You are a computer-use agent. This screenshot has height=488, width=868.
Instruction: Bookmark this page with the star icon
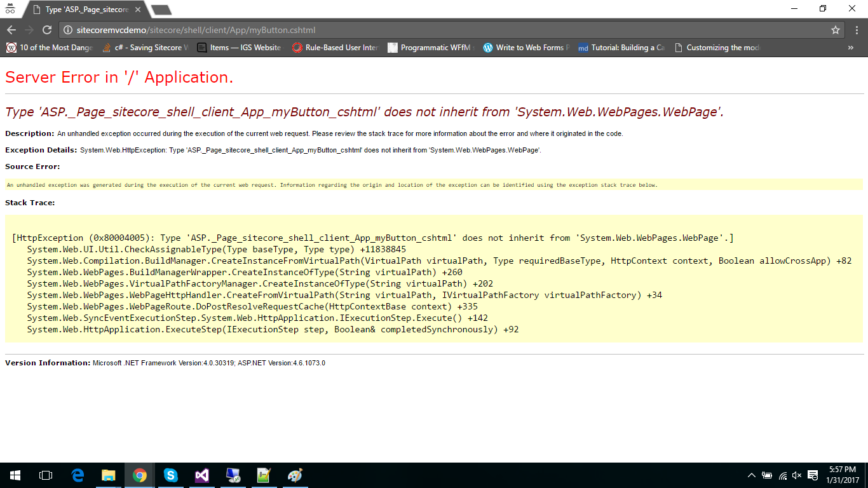pyautogui.click(x=836, y=30)
